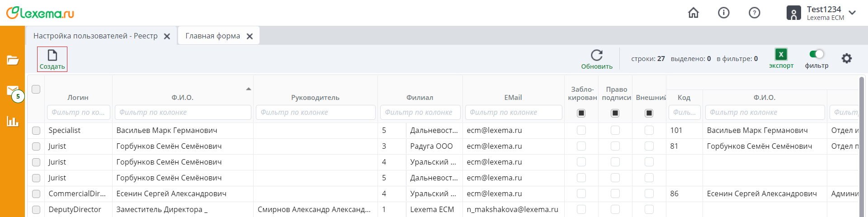868x217 pixels.
Task: Toggle sort arrow on first Ф.И.О. column
Action: click(x=248, y=89)
